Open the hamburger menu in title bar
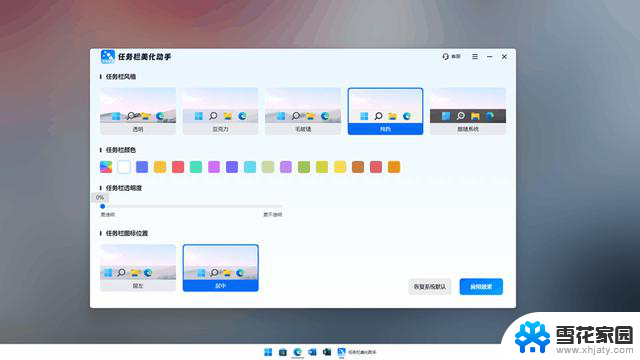This screenshot has width=640, height=360. 475,57
